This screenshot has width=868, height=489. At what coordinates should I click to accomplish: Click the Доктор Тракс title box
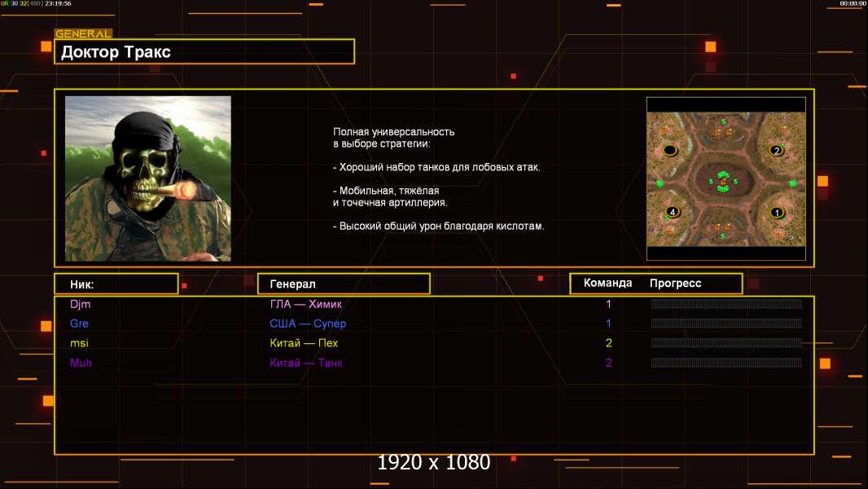[207, 52]
